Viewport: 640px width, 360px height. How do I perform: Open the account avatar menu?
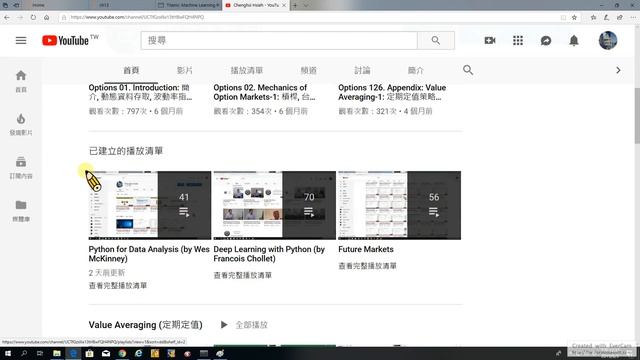pyautogui.click(x=608, y=40)
